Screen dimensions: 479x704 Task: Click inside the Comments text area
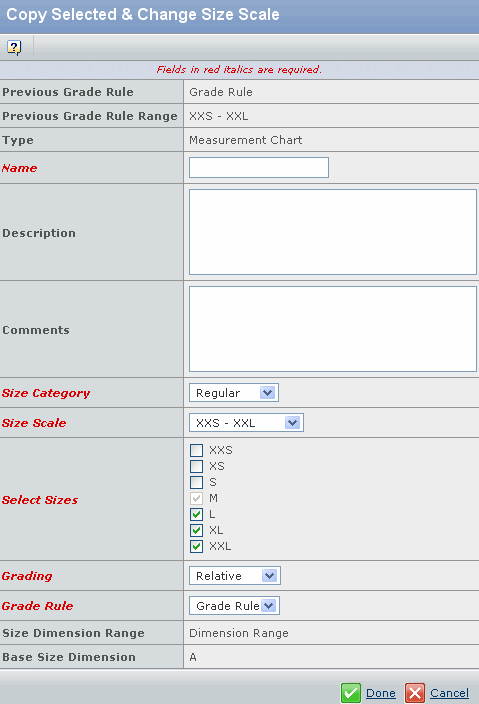[333, 329]
